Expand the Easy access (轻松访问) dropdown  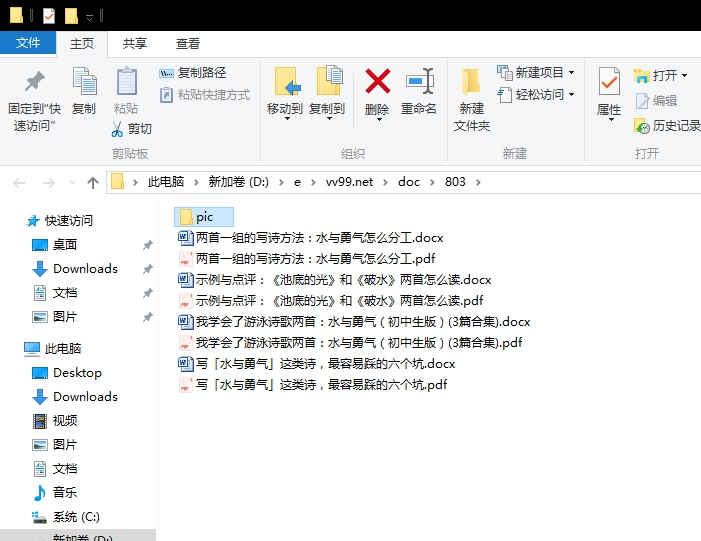pos(571,95)
